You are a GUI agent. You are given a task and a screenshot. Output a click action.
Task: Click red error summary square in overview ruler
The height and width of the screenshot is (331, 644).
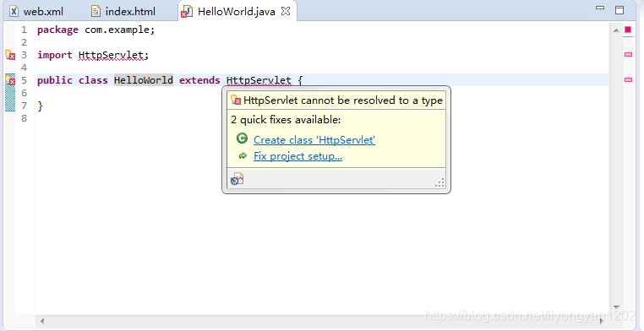click(x=628, y=30)
